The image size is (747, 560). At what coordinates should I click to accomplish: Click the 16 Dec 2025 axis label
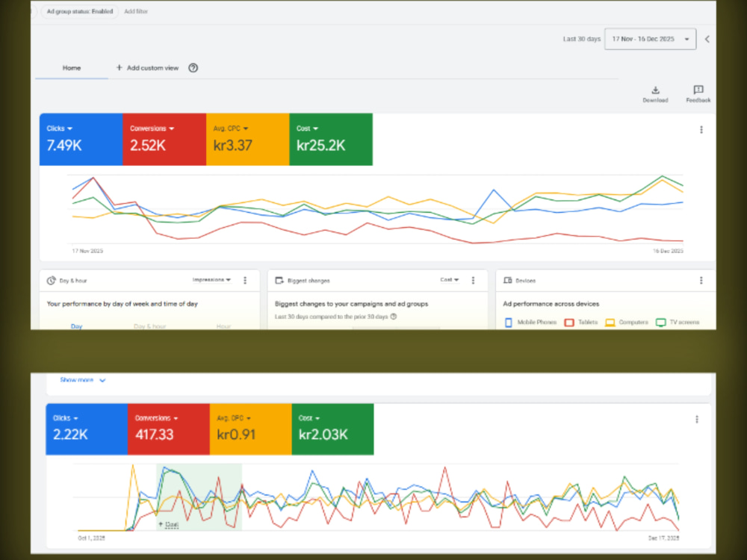(x=668, y=251)
